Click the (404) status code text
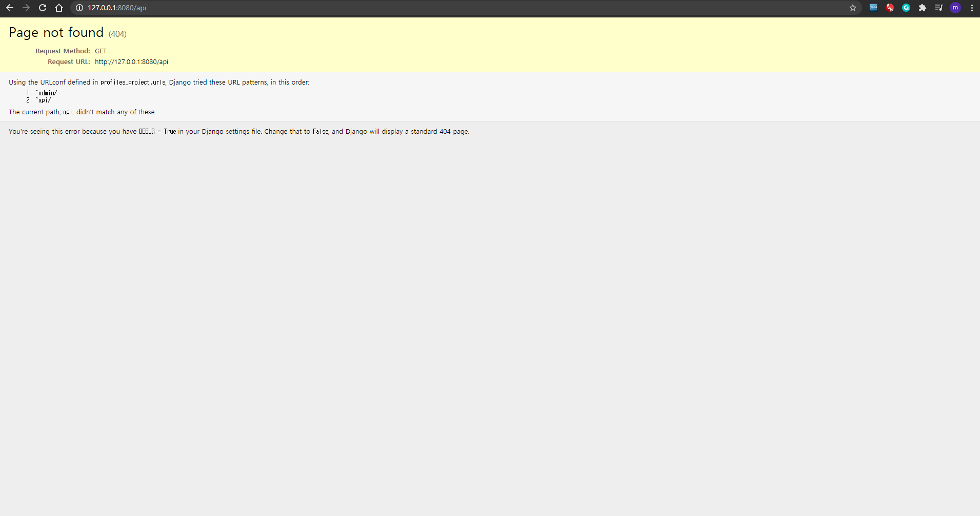The width and height of the screenshot is (980, 516). [x=117, y=34]
